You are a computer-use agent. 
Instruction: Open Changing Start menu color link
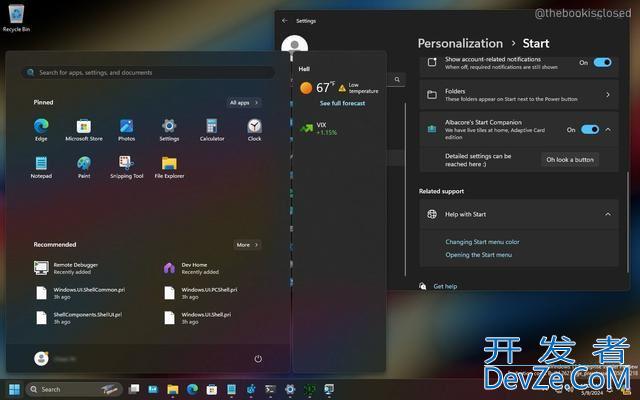[482, 242]
